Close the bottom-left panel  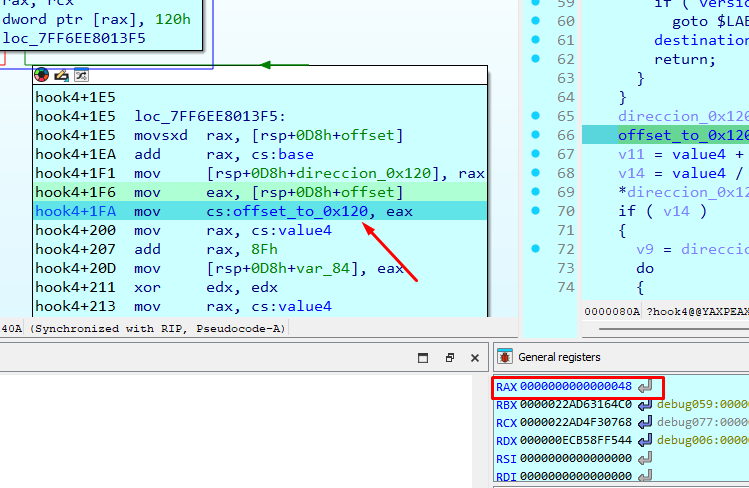475,358
